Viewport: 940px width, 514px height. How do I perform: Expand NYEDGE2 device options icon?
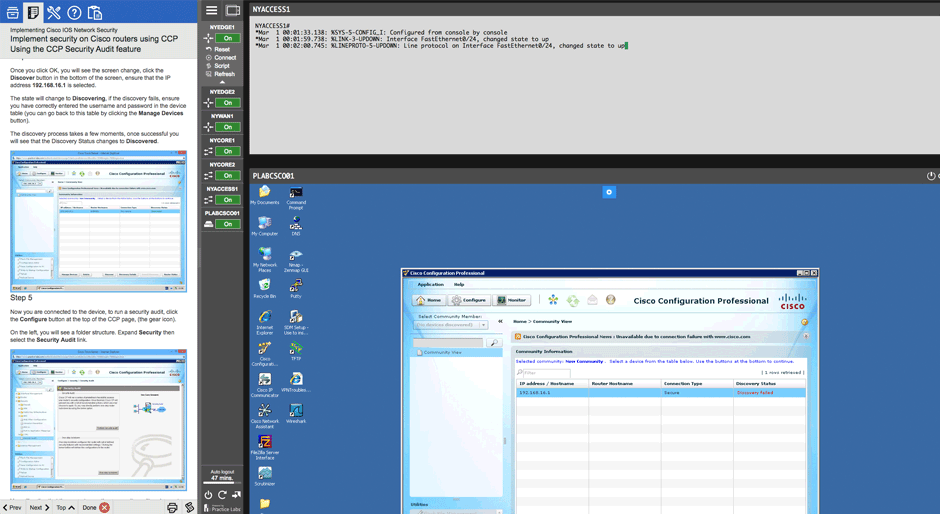tap(208, 103)
